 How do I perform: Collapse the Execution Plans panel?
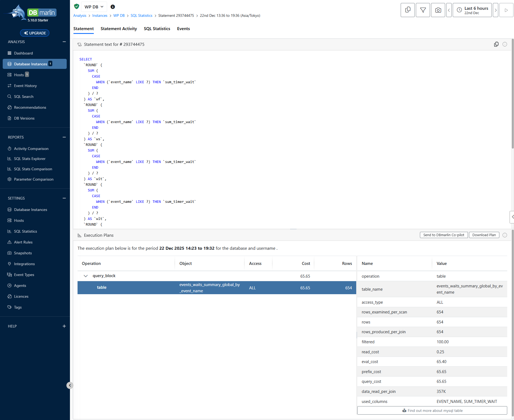pos(505,235)
